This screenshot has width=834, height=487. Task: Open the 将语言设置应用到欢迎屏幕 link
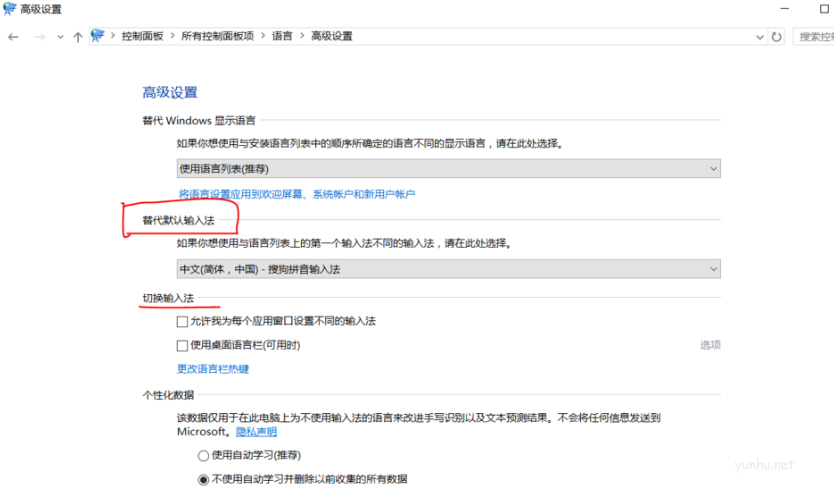coord(297,194)
